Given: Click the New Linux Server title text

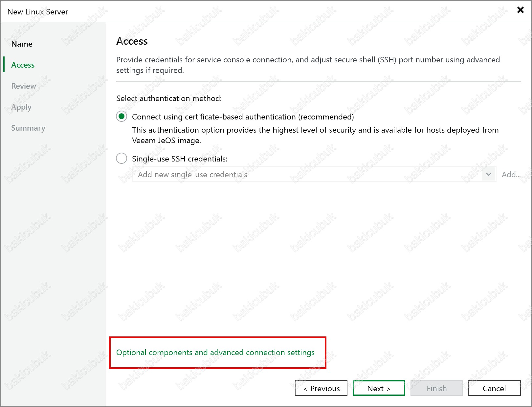Looking at the screenshot, I should pos(38,12).
